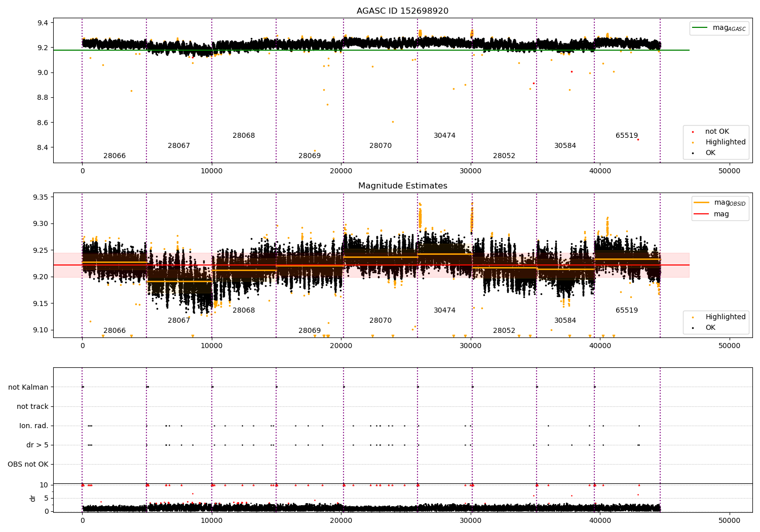Click the 20000 x-axis tick of the middle plot
760x532 pixels.
tap(341, 346)
